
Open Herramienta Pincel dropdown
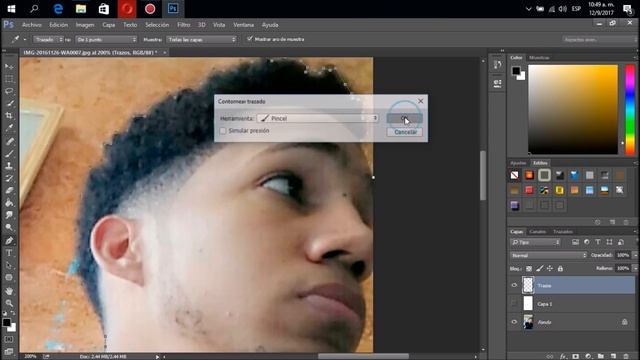(318, 118)
